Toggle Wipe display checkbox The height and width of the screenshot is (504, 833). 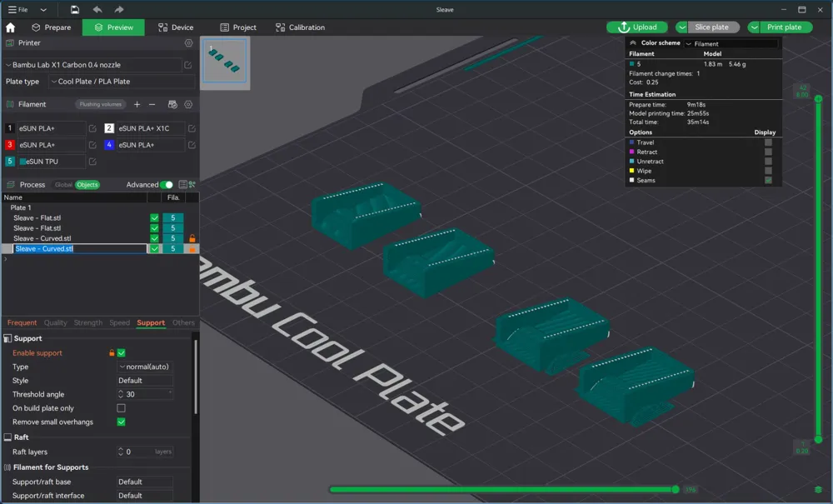[x=768, y=171]
